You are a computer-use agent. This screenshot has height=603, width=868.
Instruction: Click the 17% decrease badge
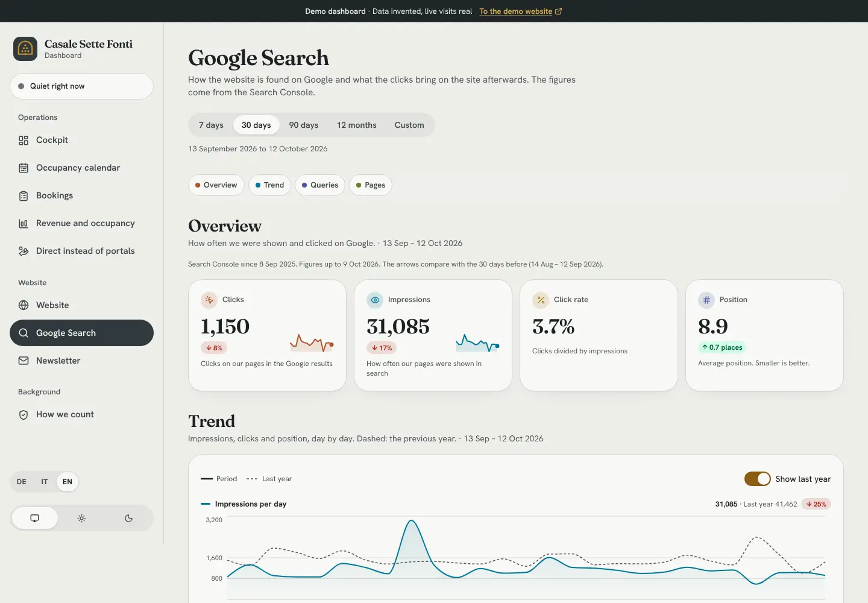coord(382,348)
